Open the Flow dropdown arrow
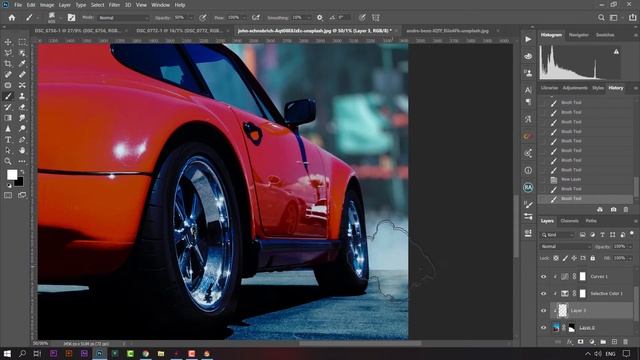 click(244, 18)
